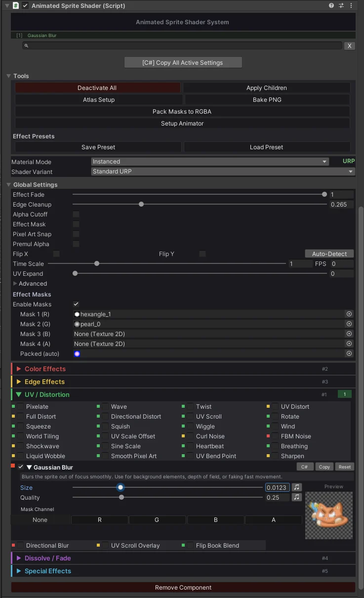Click Pack Masks to RGBA button
Image resolution: width=364 pixels, height=598 pixels.
click(182, 111)
